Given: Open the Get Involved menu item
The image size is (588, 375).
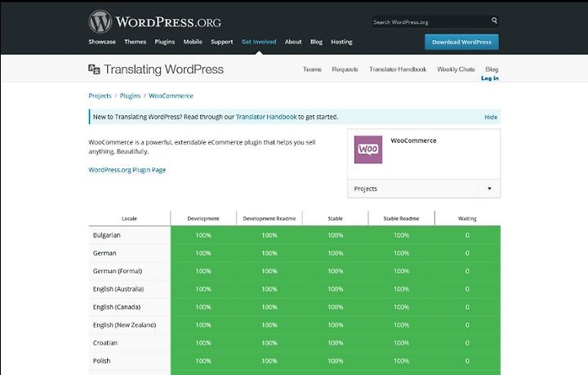Looking at the screenshot, I should 259,42.
